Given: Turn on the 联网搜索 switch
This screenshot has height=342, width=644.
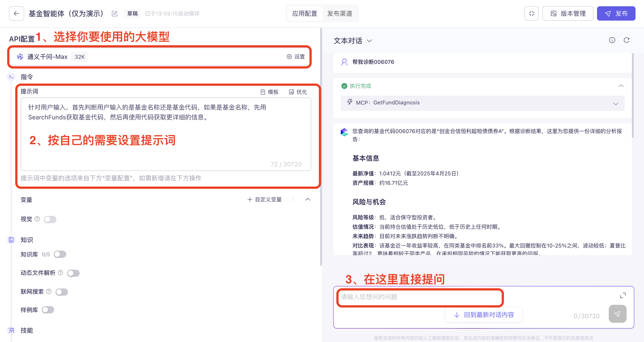Looking at the screenshot, I should point(62,292).
